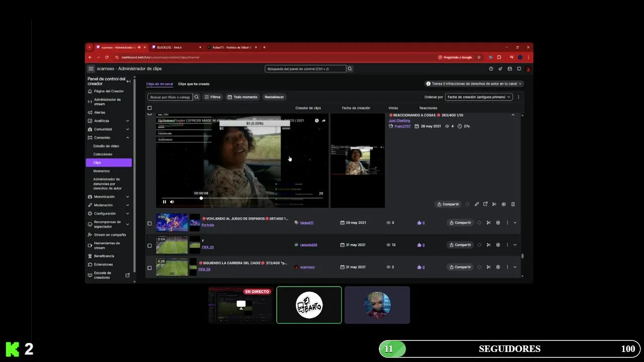Image resolution: width=644 pixels, height=362 pixels.
Task: Click the search magnifier beside the control panel search
Action: 350,69
